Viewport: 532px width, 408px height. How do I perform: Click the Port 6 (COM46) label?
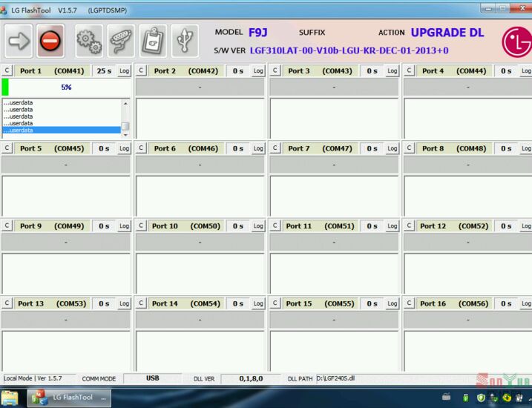tap(186, 148)
